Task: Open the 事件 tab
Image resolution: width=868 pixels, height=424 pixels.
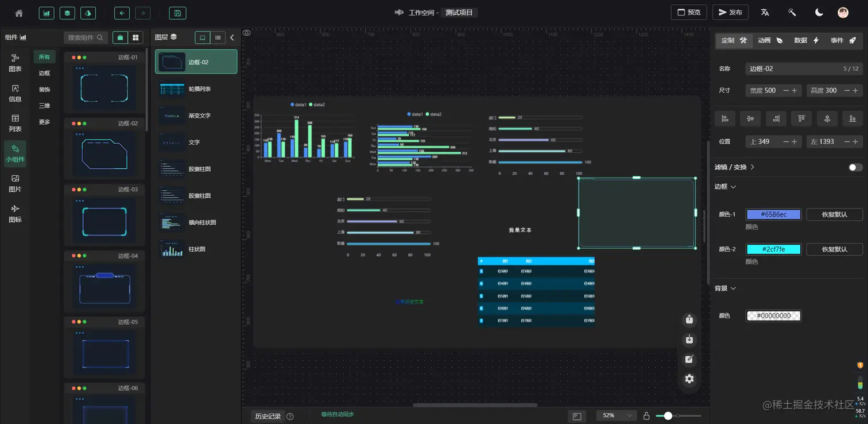Action: [x=843, y=41]
